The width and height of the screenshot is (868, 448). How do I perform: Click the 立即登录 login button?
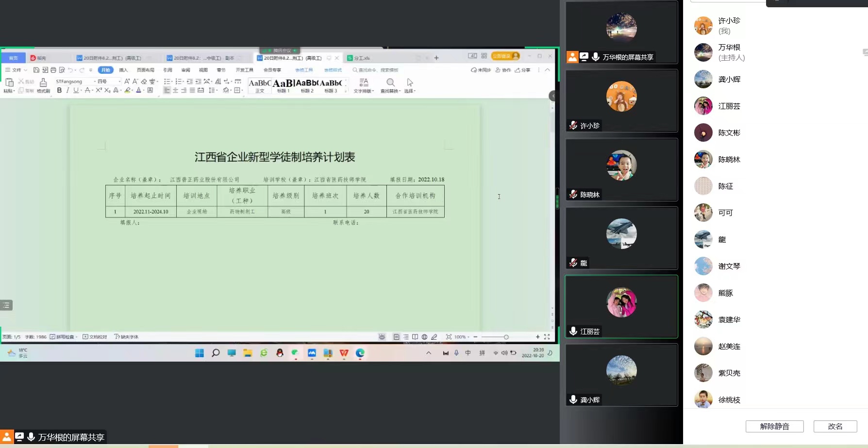[505, 56]
